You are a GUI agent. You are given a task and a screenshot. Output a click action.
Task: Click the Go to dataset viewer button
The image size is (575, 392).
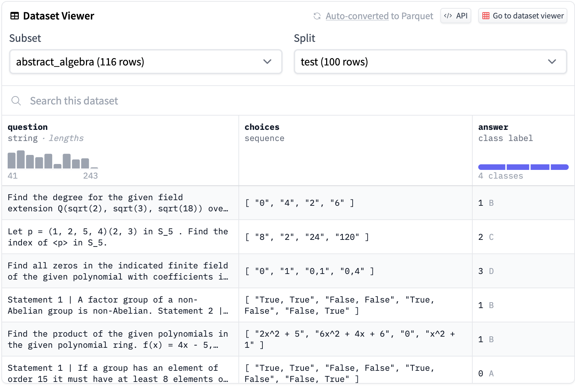522,16
